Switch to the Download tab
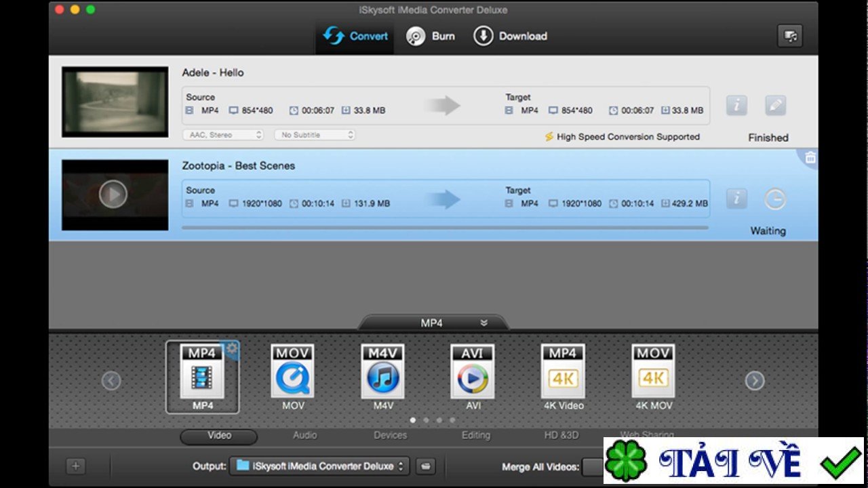 tap(510, 37)
